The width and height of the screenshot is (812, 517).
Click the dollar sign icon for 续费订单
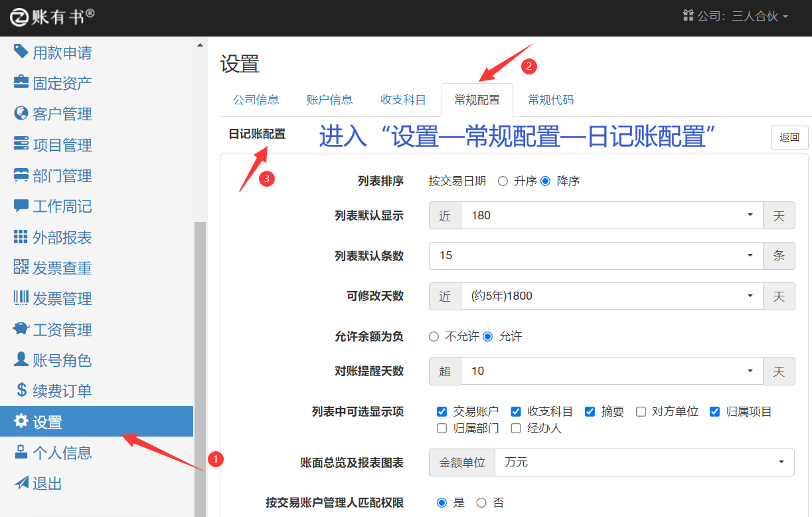[21, 391]
